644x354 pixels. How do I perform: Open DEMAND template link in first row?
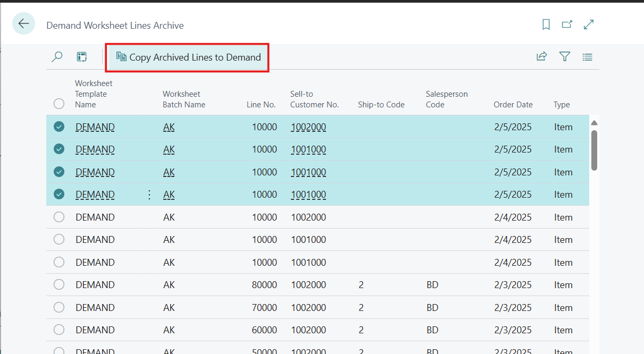(95, 127)
